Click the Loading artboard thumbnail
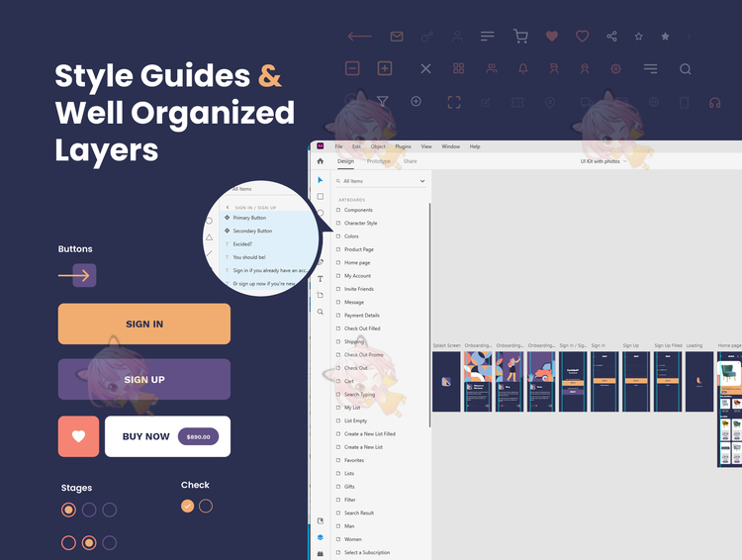742x560 pixels. tap(699, 382)
